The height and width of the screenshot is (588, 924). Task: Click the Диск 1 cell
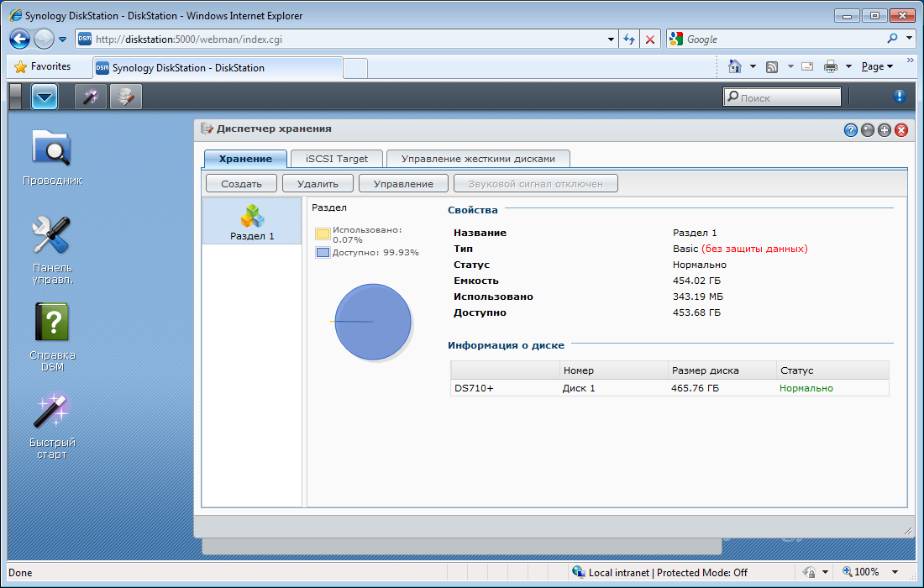point(579,388)
